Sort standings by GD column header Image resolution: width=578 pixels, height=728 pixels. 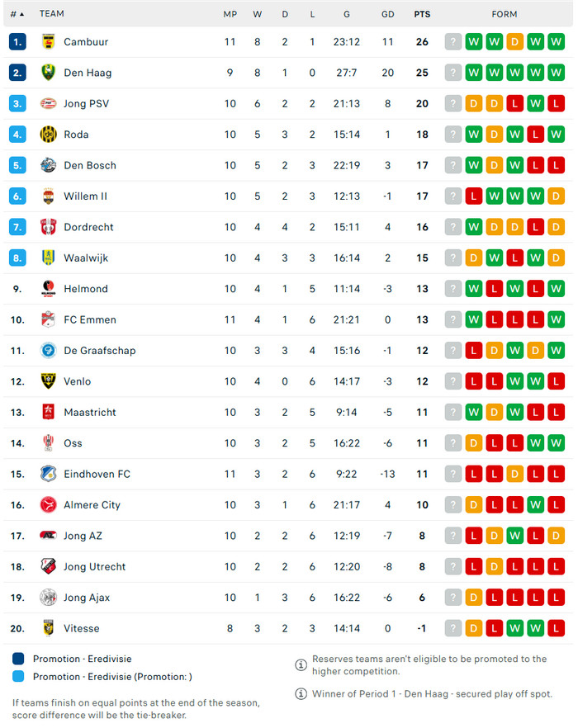(388, 14)
